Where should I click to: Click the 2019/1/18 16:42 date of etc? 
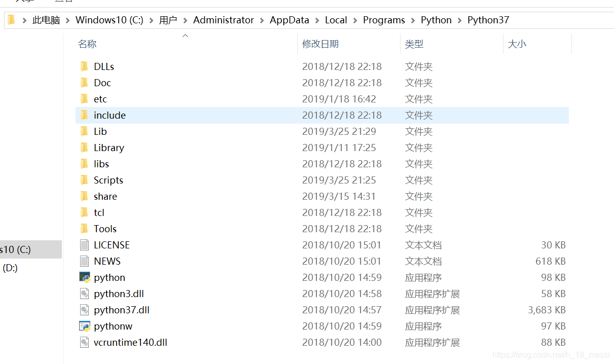click(x=339, y=99)
